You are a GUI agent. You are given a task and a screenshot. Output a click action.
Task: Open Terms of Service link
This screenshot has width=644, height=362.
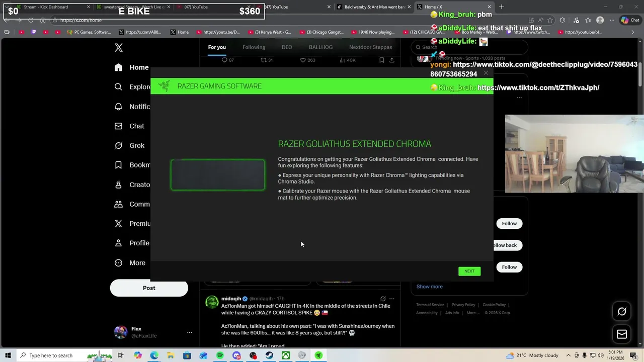point(430,305)
